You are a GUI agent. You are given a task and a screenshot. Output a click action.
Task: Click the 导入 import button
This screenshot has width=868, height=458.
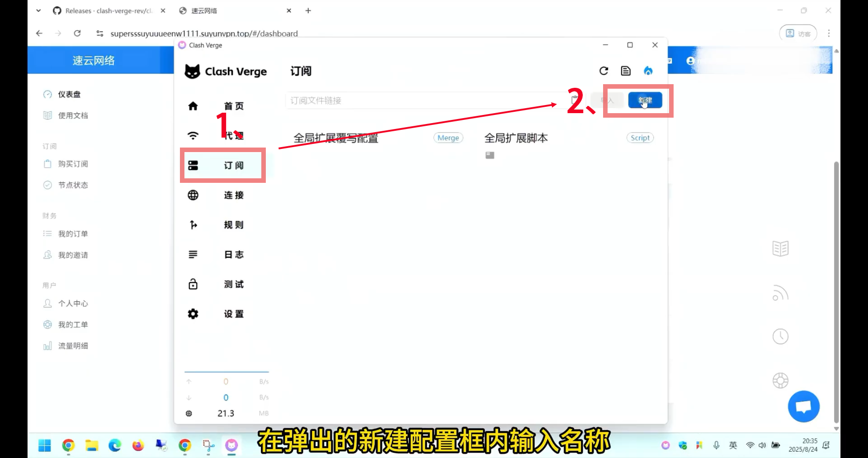pyautogui.click(x=607, y=100)
